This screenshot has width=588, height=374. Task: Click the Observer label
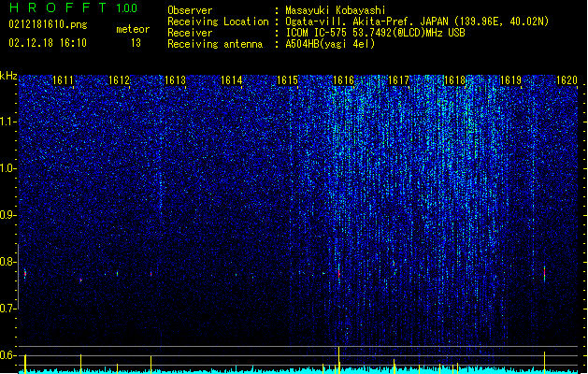click(x=190, y=10)
